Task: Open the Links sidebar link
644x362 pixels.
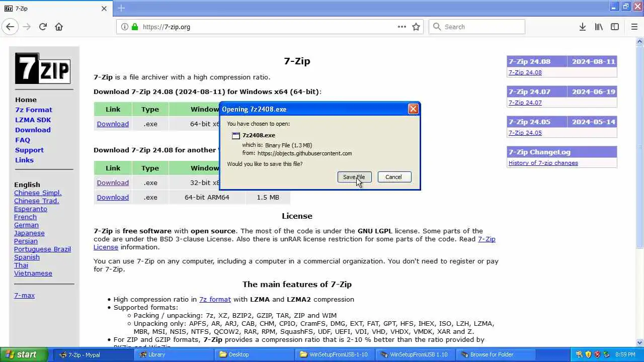Action: coord(24,160)
